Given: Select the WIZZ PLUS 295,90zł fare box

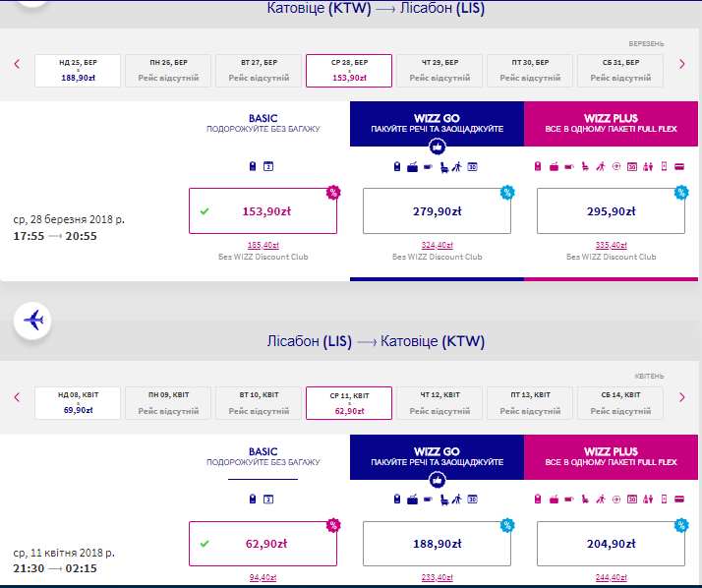Looking at the screenshot, I should [x=611, y=210].
